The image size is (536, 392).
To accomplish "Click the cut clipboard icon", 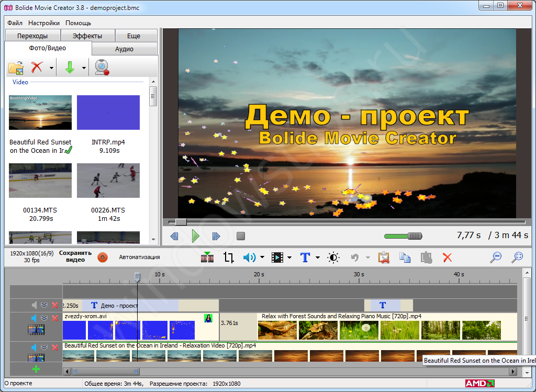I will point(384,257).
